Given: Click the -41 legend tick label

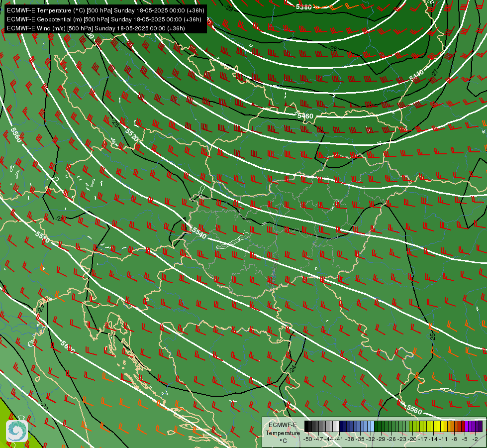Looking at the screenshot, I should (339, 440).
